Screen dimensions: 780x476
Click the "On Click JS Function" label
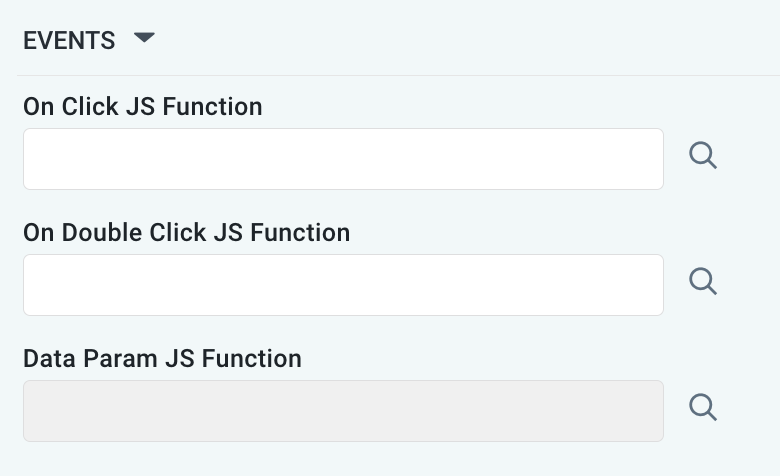(x=142, y=106)
